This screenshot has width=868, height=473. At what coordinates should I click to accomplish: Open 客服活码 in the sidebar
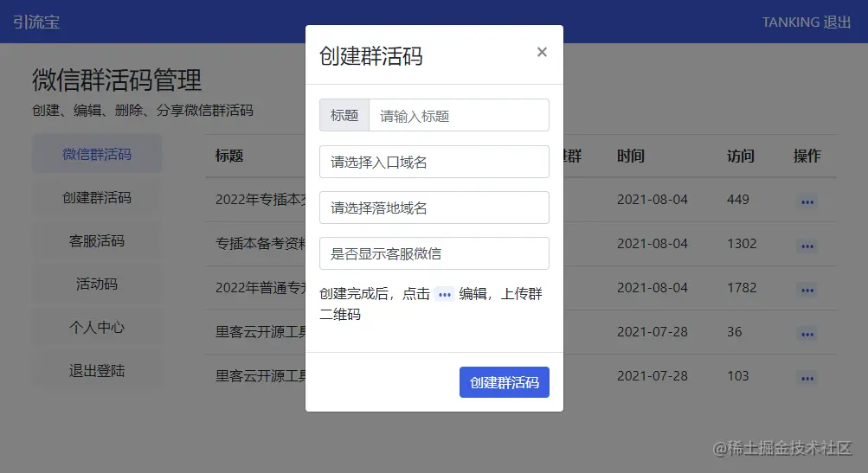(97, 240)
